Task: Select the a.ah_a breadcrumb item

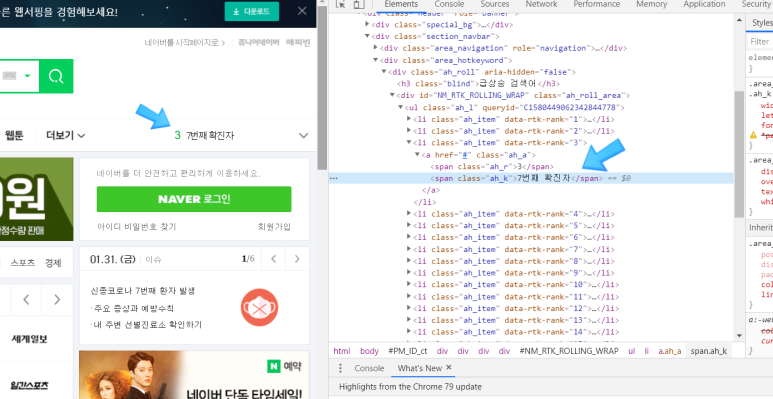Action: tap(669, 351)
